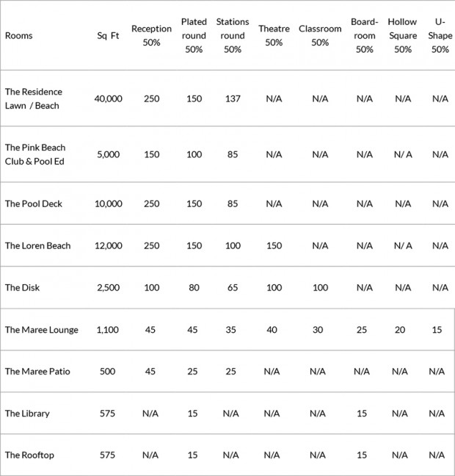455x476 pixels.
Task: Select The Pool Deck room name
Action: (x=34, y=203)
